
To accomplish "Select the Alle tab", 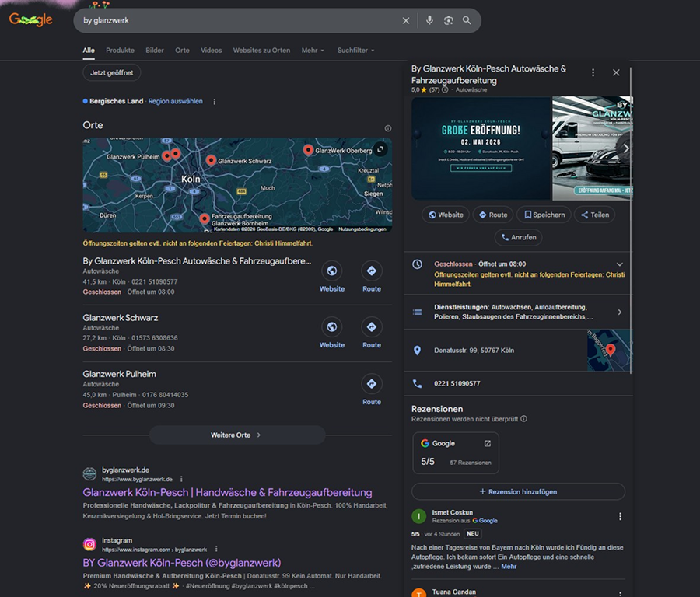I will tap(89, 51).
